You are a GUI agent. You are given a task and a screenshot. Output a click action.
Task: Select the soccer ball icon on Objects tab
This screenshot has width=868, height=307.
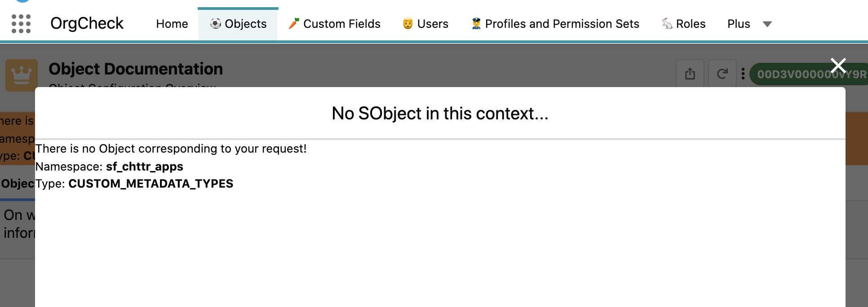click(216, 24)
